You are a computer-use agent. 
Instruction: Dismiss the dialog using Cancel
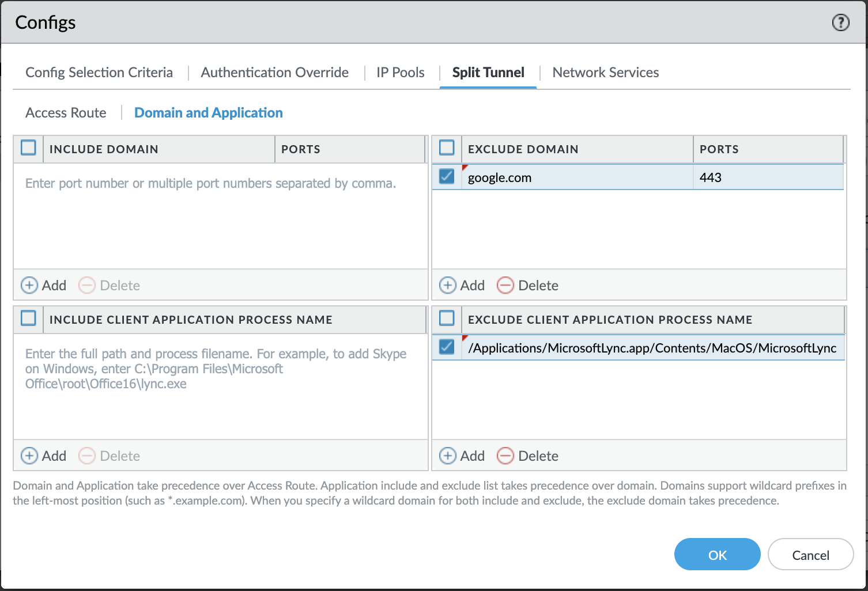(810, 554)
